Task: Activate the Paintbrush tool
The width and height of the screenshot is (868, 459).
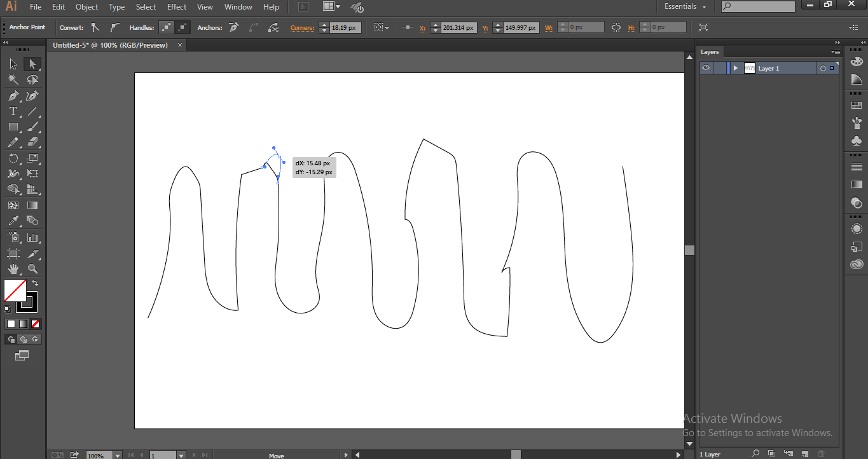Action: tap(33, 126)
